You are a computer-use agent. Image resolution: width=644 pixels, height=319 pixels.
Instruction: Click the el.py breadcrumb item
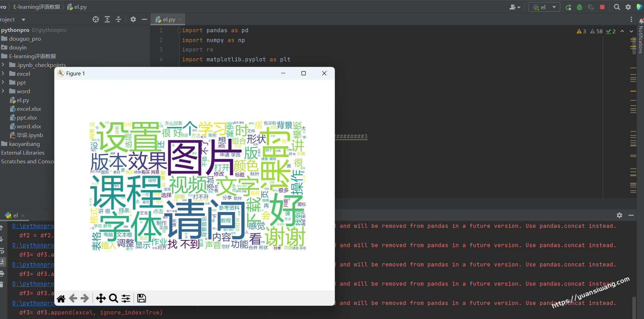click(77, 7)
